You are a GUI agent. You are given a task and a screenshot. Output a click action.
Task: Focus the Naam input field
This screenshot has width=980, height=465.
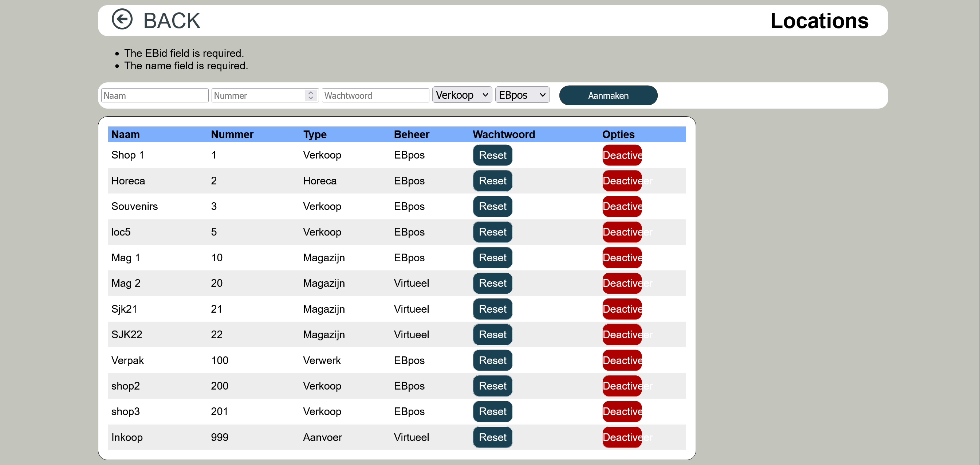tap(154, 95)
